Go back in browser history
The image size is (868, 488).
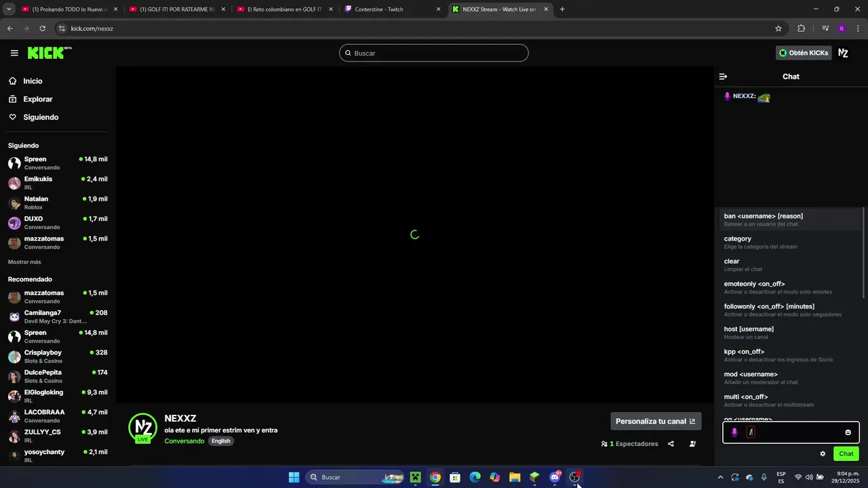click(x=10, y=28)
